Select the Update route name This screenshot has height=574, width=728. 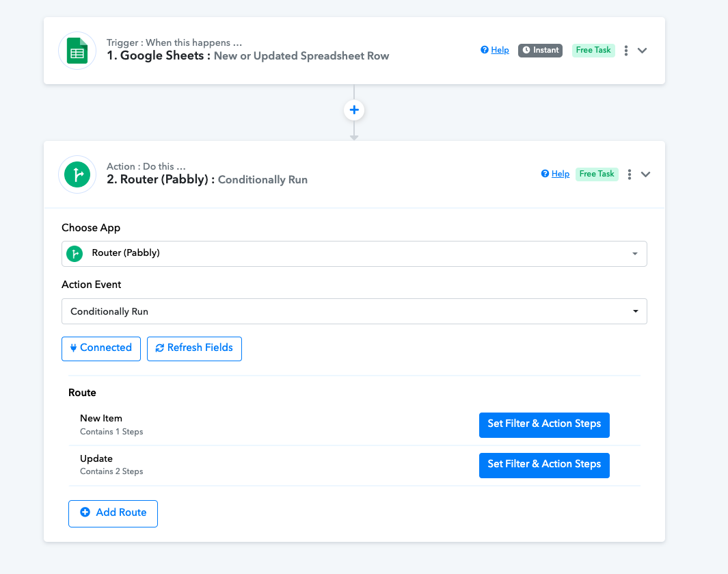(x=96, y=459)
